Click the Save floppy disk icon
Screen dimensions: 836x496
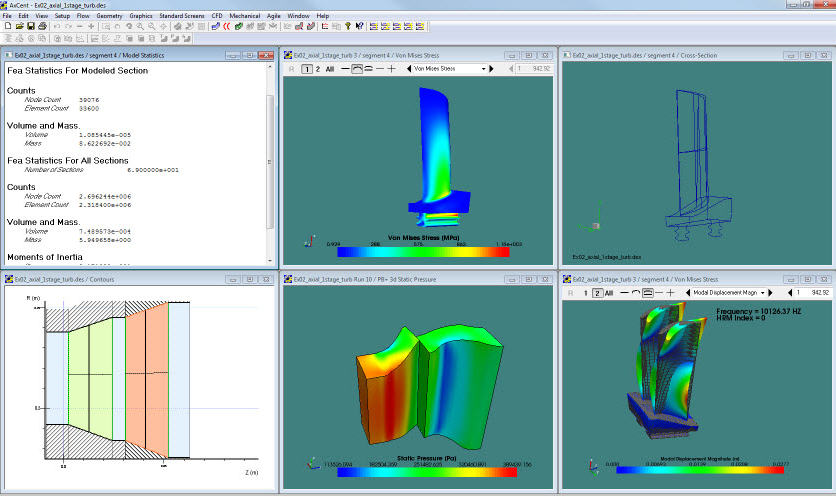[x=31, y=26]
